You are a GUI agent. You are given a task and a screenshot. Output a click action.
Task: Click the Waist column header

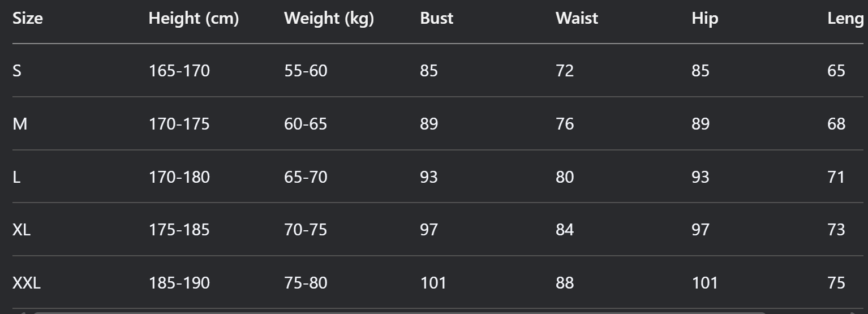tap(577, 19)
